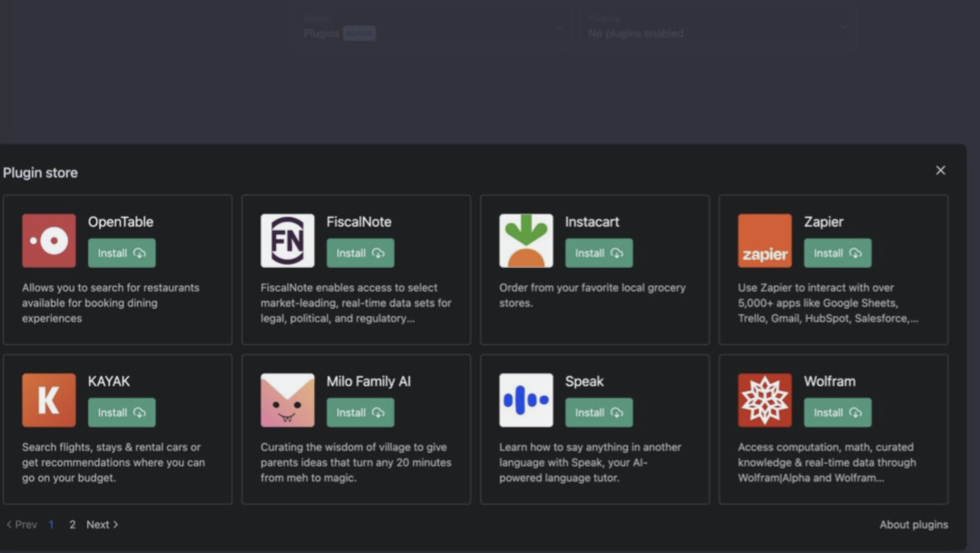Open the No plugins enabled dropdown

coord(718,27)
